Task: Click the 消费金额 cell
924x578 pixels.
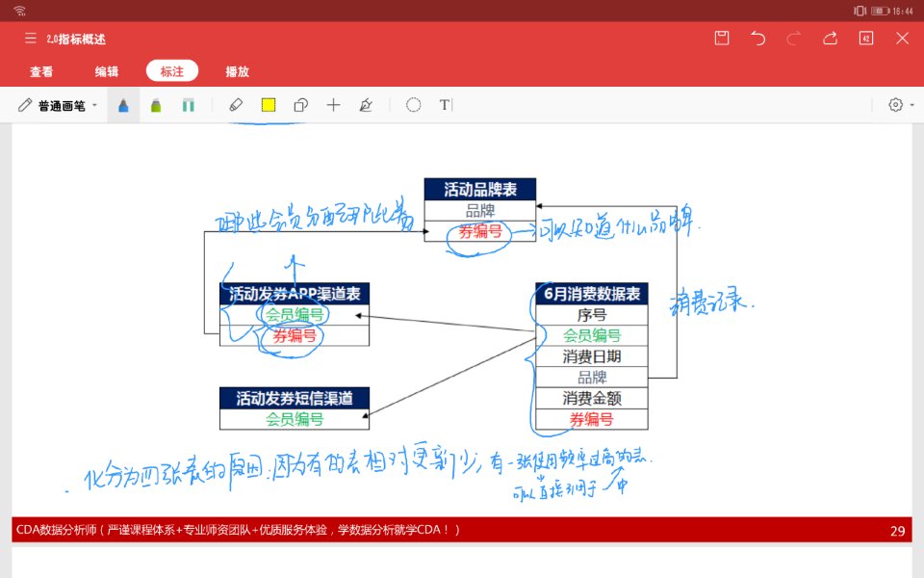Action: click(592, 398)
